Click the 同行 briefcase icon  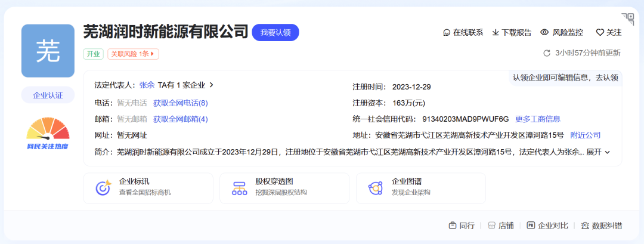pos(452,226)
